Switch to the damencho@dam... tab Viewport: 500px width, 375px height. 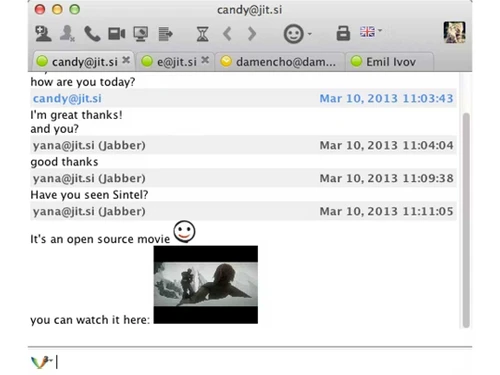[280, 62]
